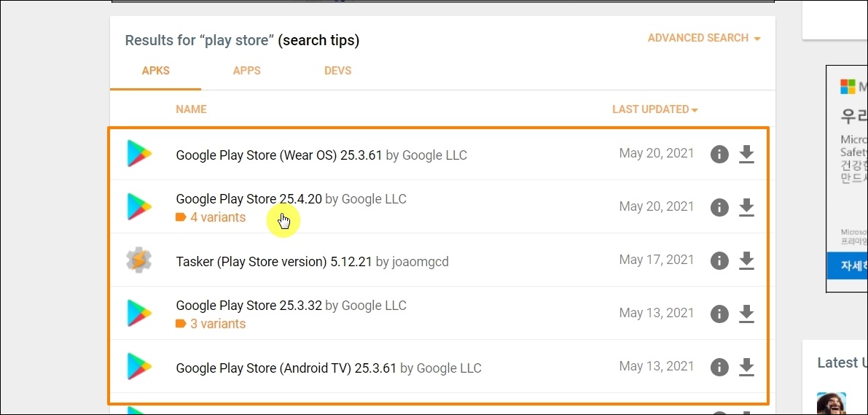Open the search tips link

click(318, 40)
